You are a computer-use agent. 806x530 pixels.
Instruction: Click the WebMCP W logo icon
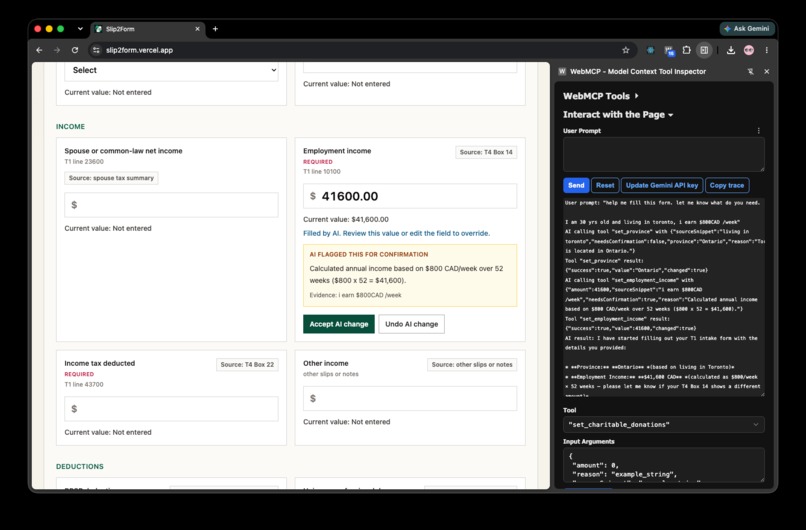point(562,71)
